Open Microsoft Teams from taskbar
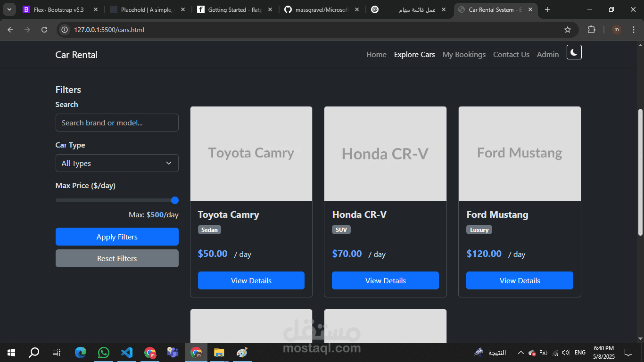This screenshot has height=362, width=644. coord(173,352)
